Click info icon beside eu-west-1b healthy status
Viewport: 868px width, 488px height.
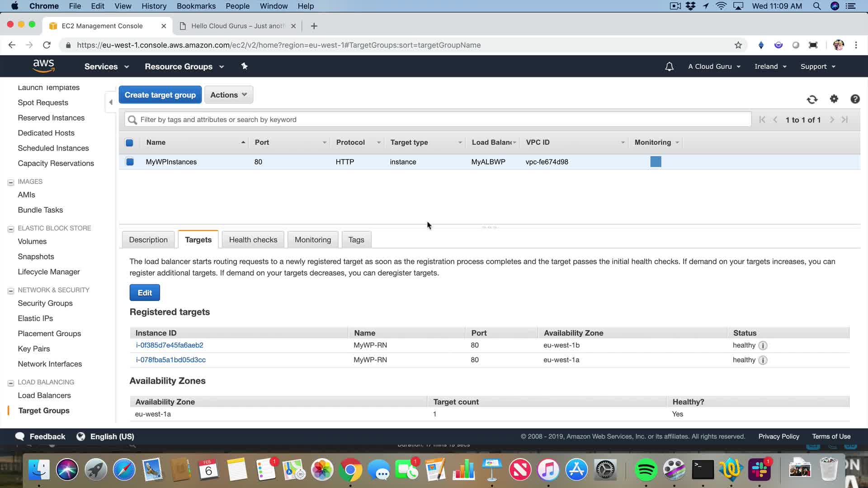pos(763,346)
